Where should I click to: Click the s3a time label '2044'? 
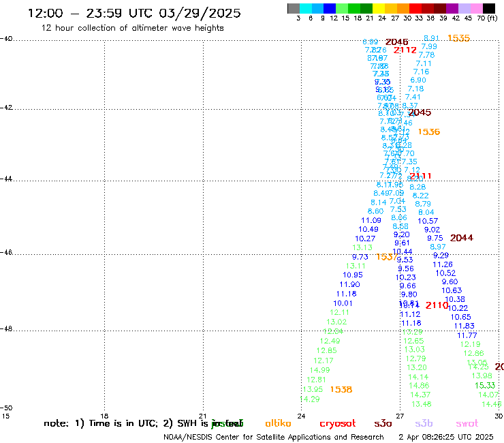point(462,238)
